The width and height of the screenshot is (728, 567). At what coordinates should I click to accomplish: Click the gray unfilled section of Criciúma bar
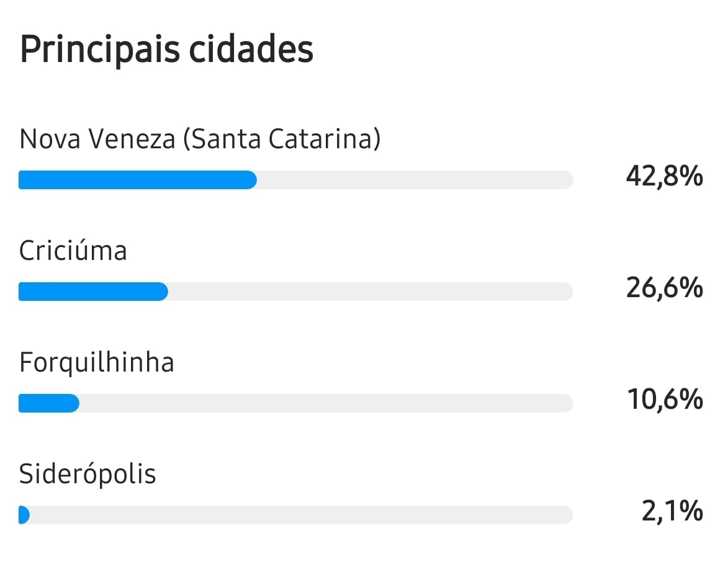[370, 292]
